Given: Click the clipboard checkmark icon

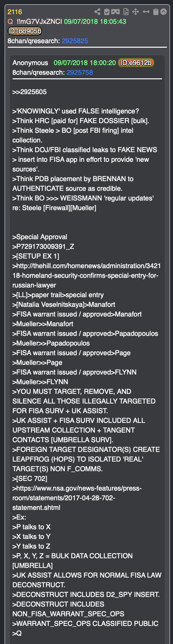Looking at the screenshot, I should (x=107, y=12).
